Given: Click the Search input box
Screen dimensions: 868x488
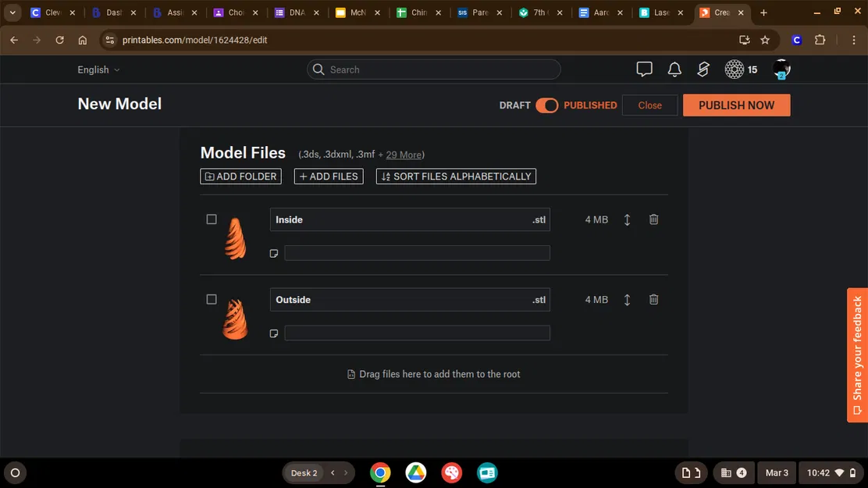Looking at the screenshot, I should (x=433, y=69).
